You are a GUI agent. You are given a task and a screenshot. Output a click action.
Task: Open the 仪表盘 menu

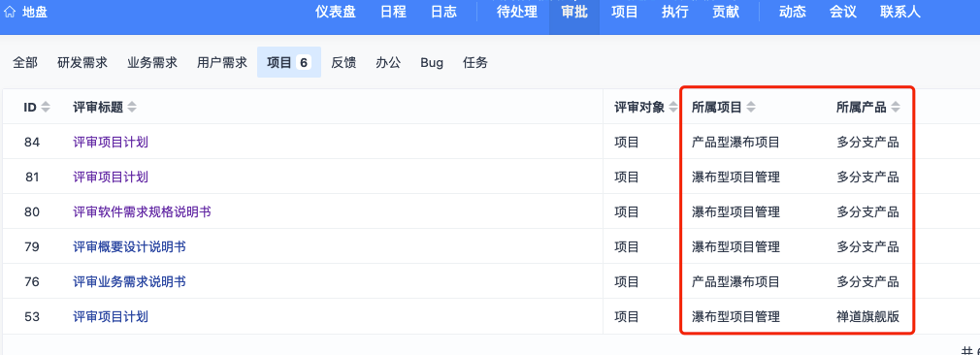pos(336,12)
